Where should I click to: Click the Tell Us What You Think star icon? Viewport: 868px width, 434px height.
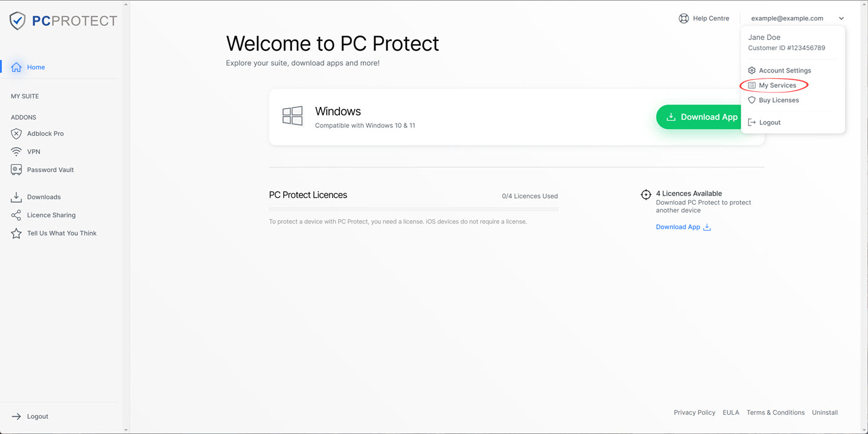(x=16, y=233)
